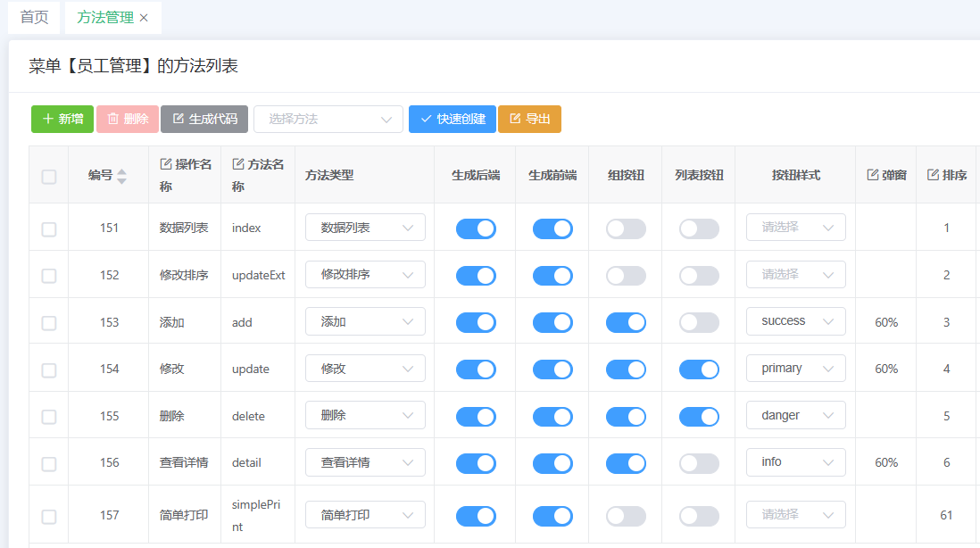Select the checkbox for row 154
980x548 pixels.
coord(49,369)
